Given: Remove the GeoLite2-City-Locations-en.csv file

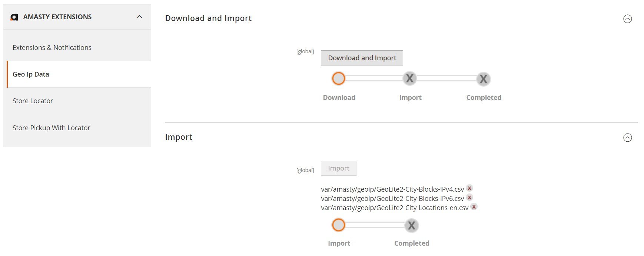Looking at the screenshot, I should [474, 207].
